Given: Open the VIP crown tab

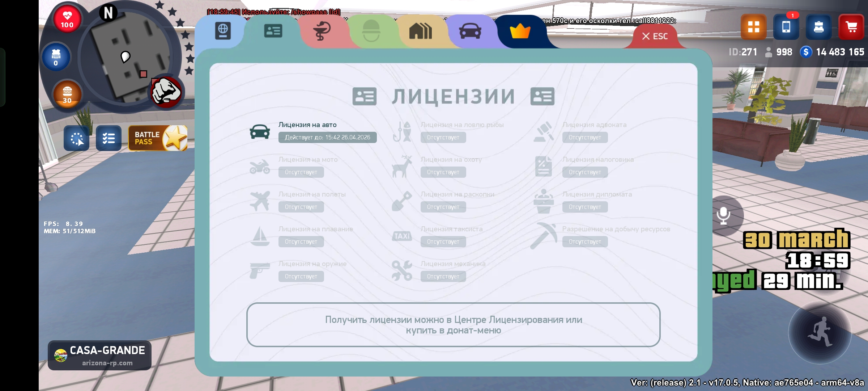Looking at the screenshot, I should coord(520,31).
